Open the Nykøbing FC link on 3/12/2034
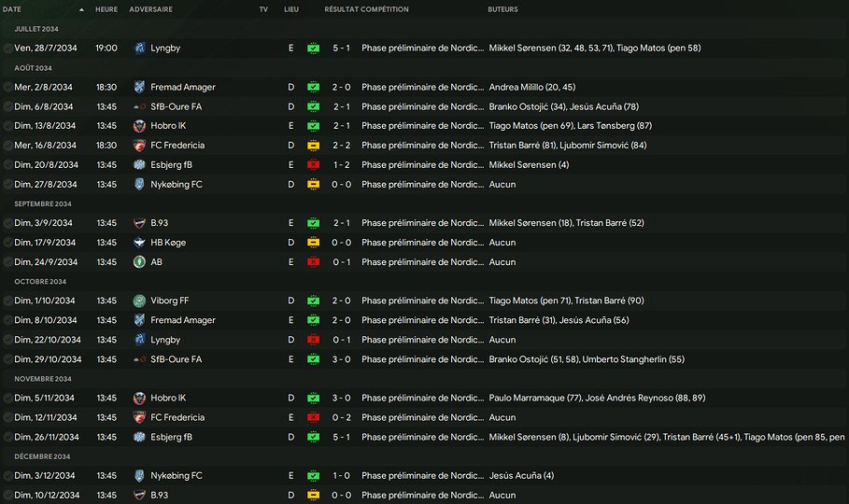 [x=177, y=476]
